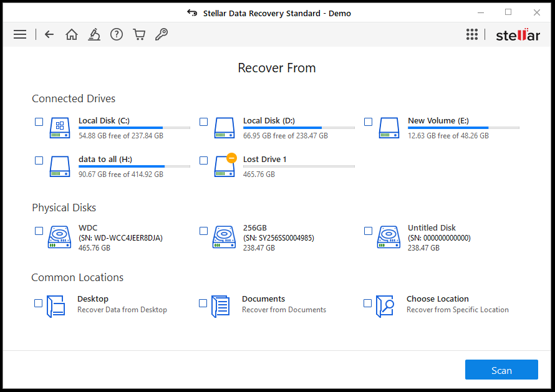The width and height of the screenshot is (555, 392).
Task: Select the 'Local Disk (D:)' label
Action: point(269,121)
